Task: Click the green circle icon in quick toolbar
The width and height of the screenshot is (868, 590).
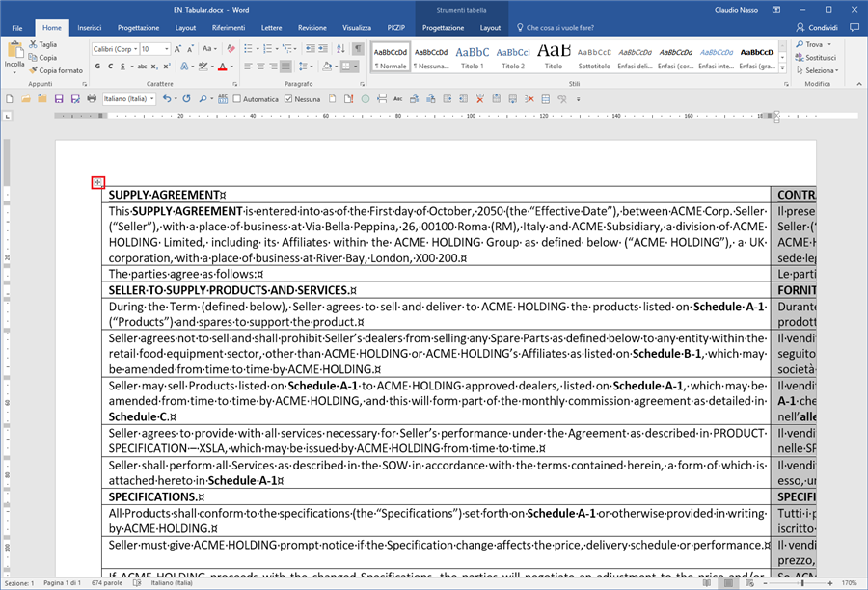Action: (366, 99)
